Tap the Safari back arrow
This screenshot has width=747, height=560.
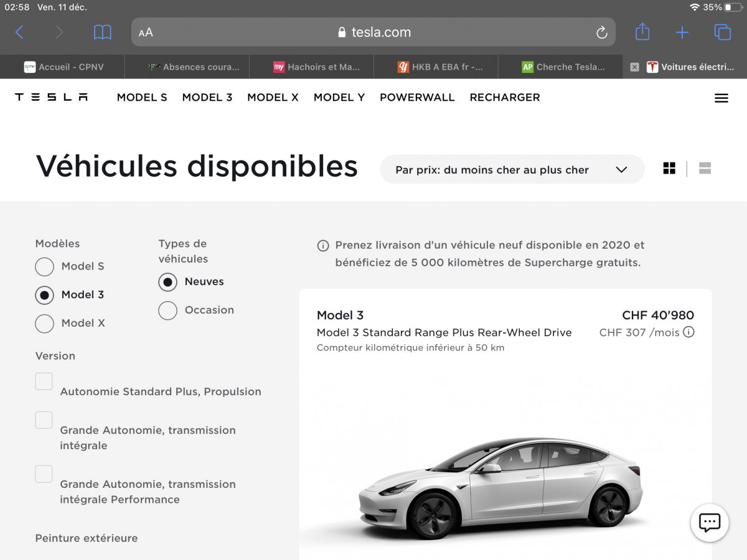[19, 32]
